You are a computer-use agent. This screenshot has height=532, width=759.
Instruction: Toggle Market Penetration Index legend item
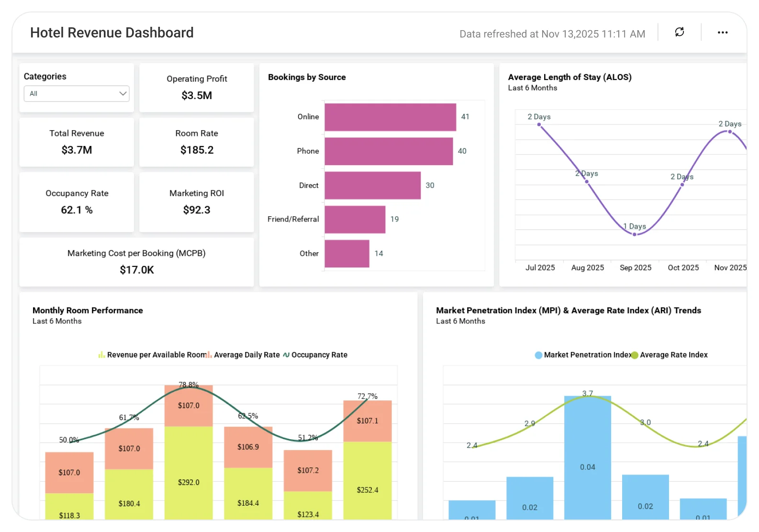(583, 355)
